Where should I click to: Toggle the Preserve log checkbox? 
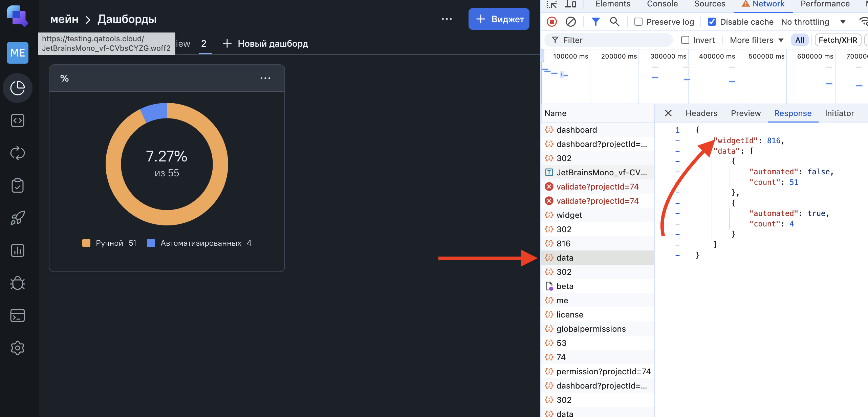coord(639,22)
